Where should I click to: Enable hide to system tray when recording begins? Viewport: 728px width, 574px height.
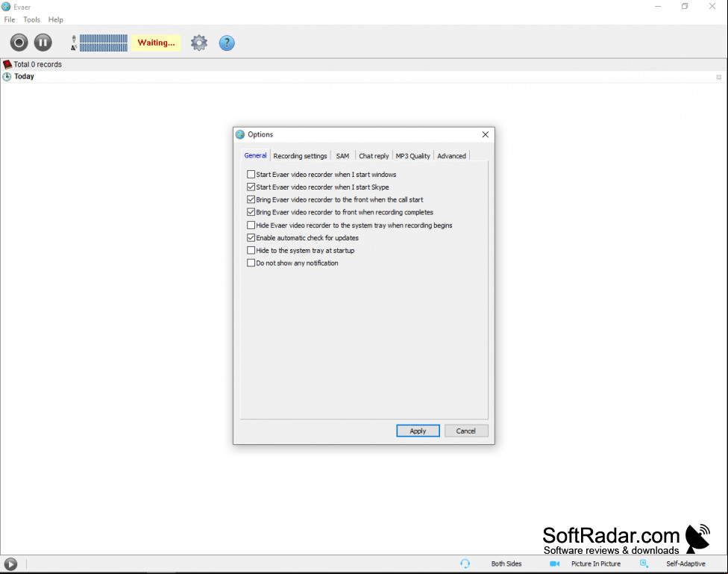251,225
